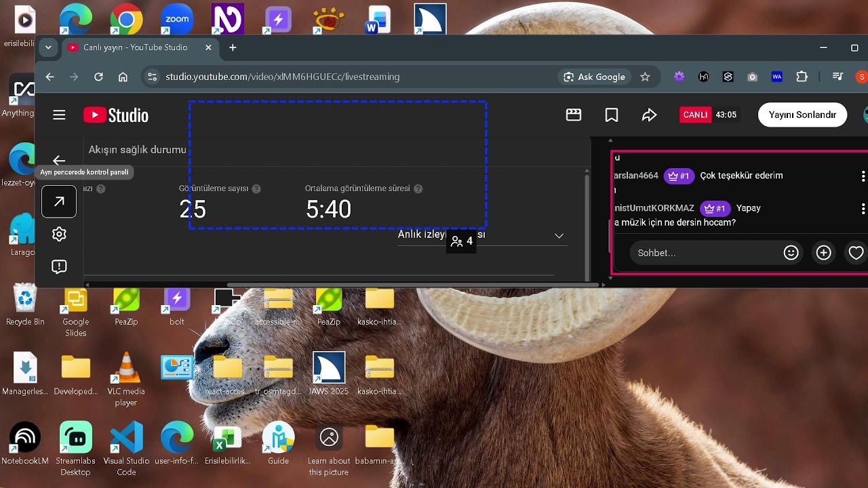
Task: Click the WA extension icon in Chrome
Action: point(776,77)
